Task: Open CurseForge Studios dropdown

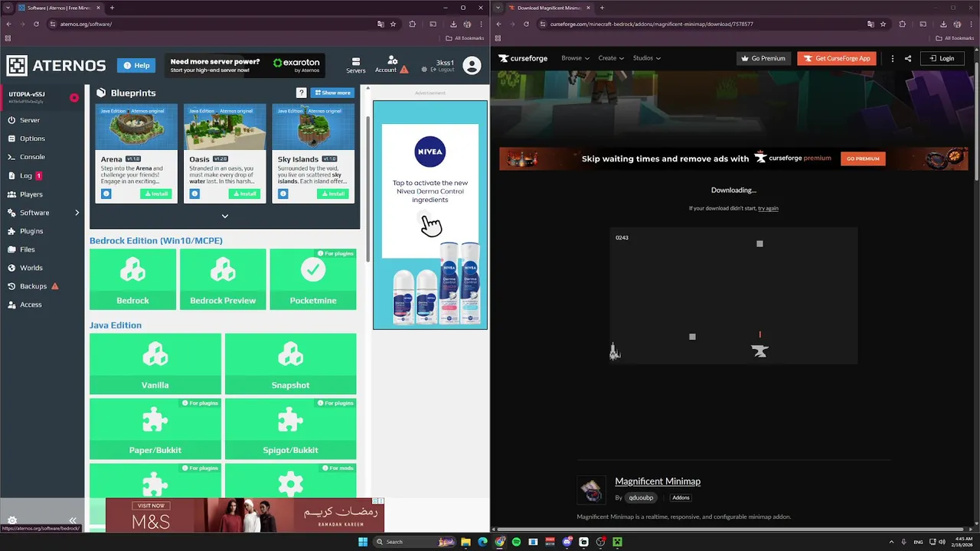Action: 646,58
